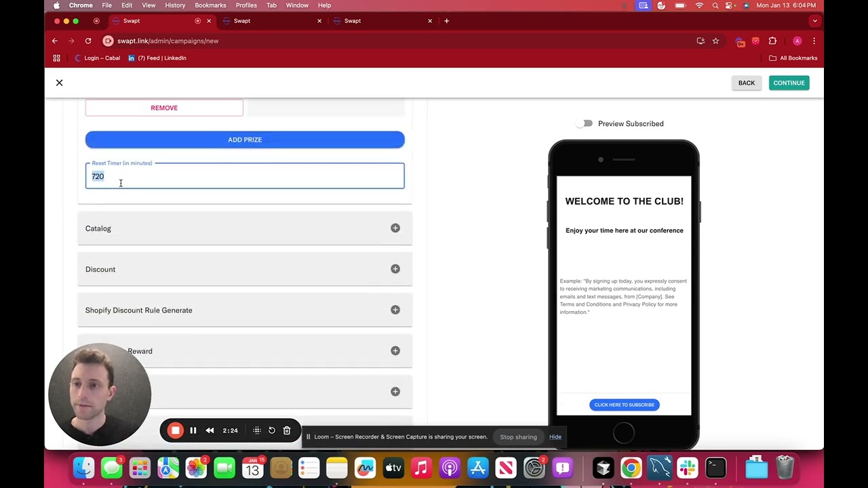
Task: Stop the Loom recording with red button
Action: click(175, 430)
